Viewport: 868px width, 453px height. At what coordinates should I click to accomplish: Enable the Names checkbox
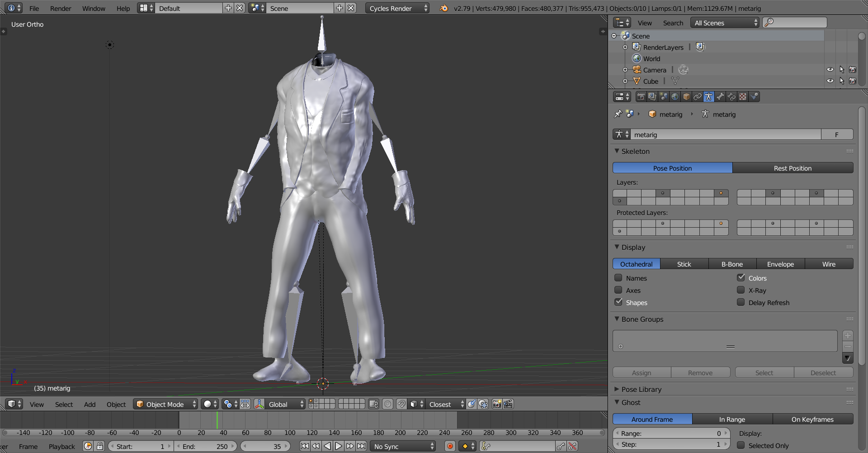coord(618,278)
